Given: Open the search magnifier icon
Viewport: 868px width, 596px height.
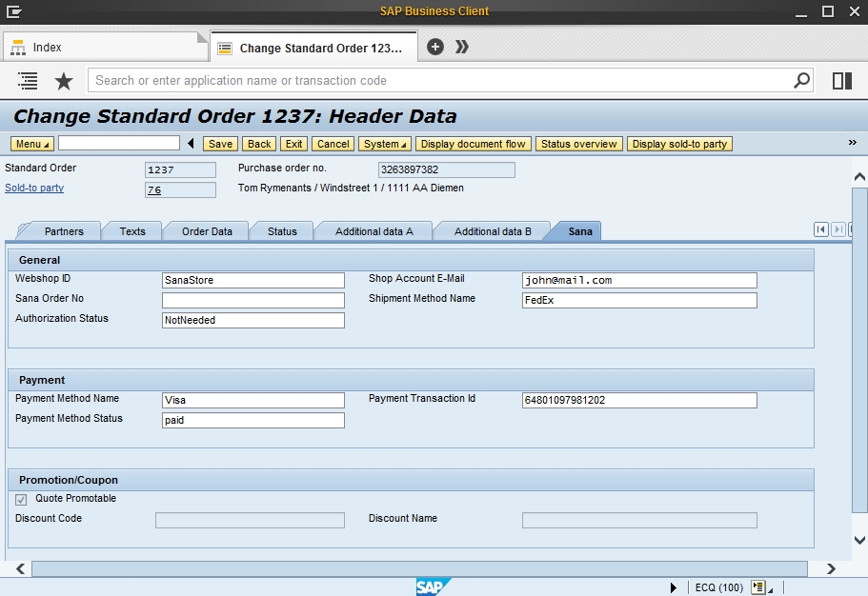Looking at the screenshot, I should point(801,80).
